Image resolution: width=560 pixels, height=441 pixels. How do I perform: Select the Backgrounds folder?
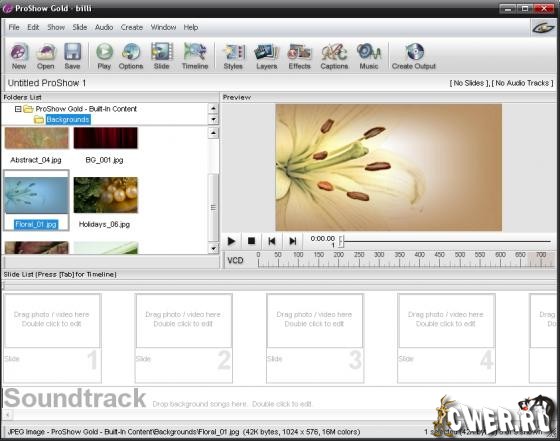(x=68, y=120)
